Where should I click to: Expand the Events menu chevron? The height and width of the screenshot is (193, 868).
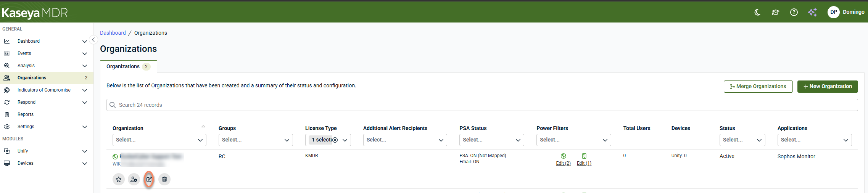coord(85,53)
